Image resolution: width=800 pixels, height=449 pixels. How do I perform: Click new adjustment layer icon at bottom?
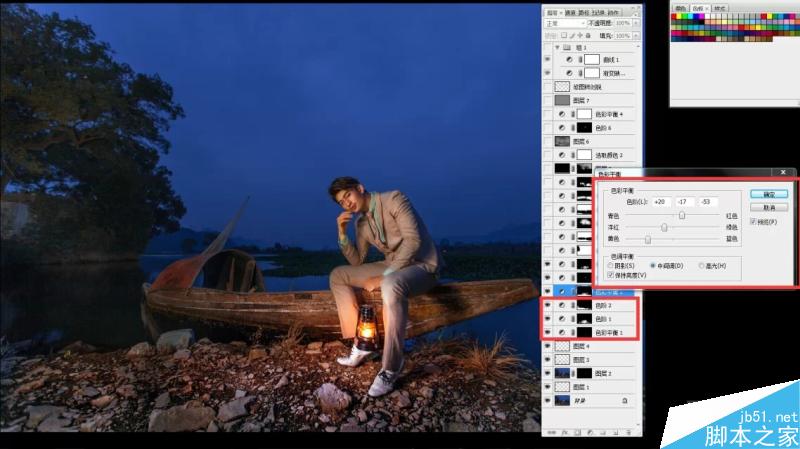(x=590, y=432)
